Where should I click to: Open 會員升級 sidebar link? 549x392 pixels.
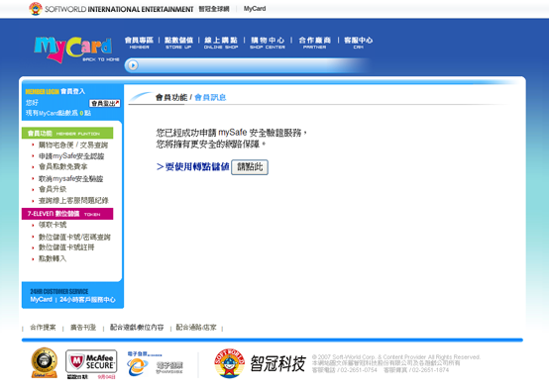[x=53, y=189]
